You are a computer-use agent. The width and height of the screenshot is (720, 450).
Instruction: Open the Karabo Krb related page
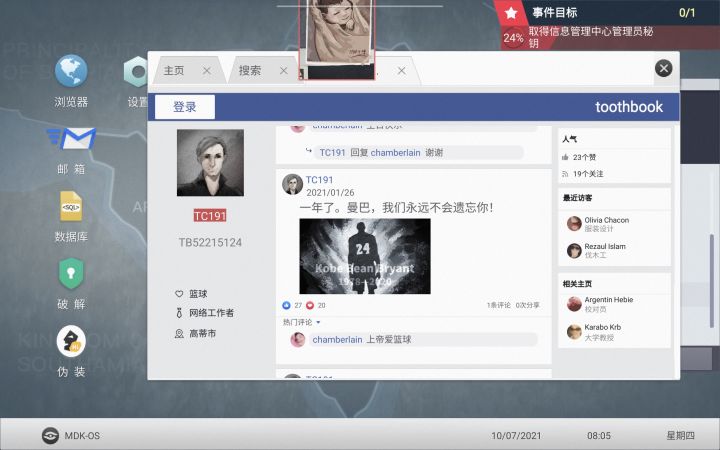coord(602,327)
